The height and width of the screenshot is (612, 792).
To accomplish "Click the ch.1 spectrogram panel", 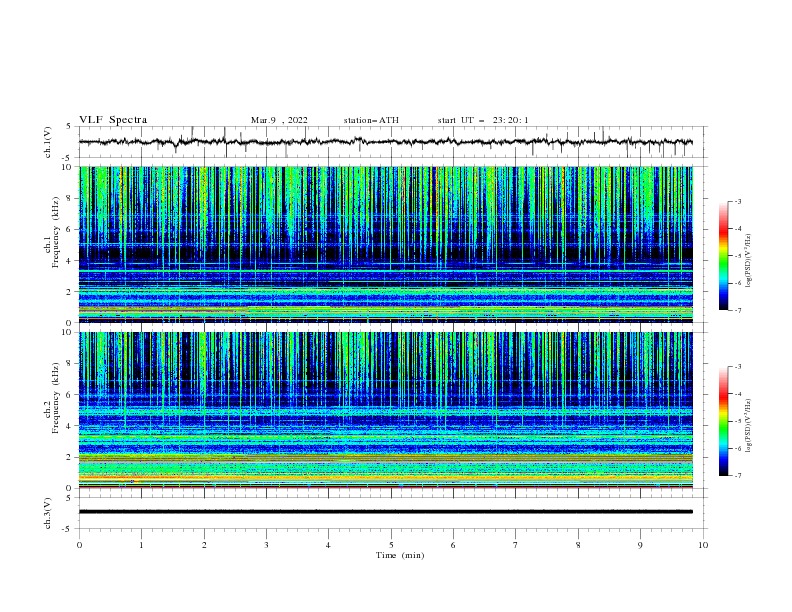I will click(x=386, y=244).
